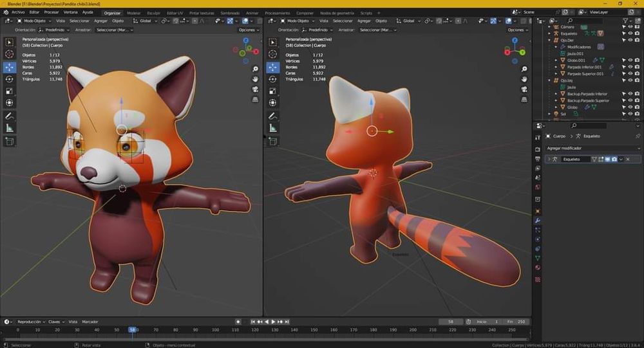Expand the Esqueleto modifier panel

pyautogui.click(x=549, y=159)
